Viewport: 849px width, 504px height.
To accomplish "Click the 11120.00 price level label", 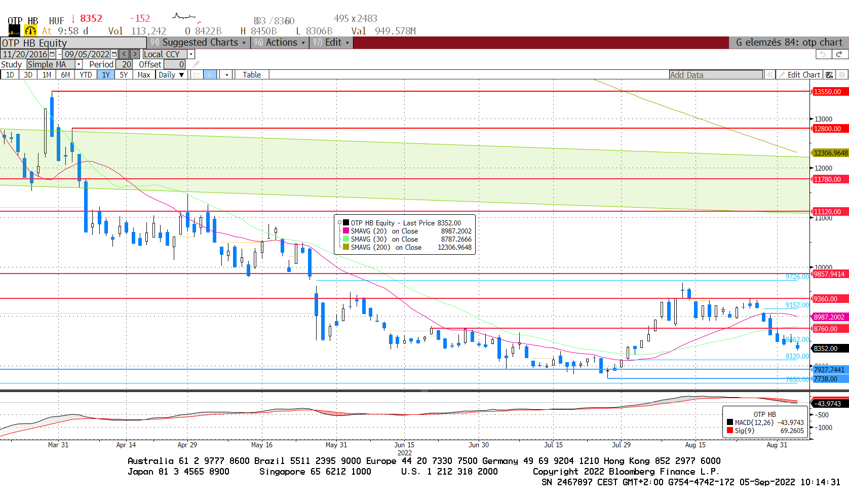I will coord(830,212).
